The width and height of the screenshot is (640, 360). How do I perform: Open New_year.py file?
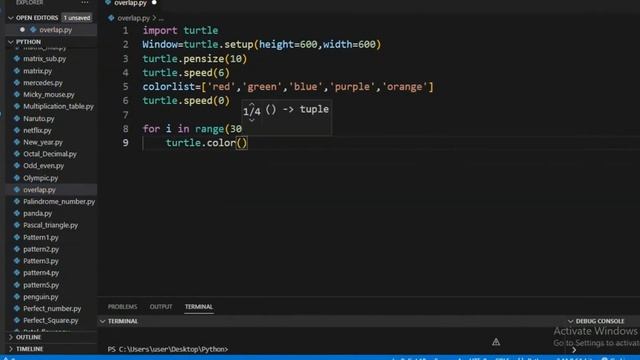pos(43,142)
